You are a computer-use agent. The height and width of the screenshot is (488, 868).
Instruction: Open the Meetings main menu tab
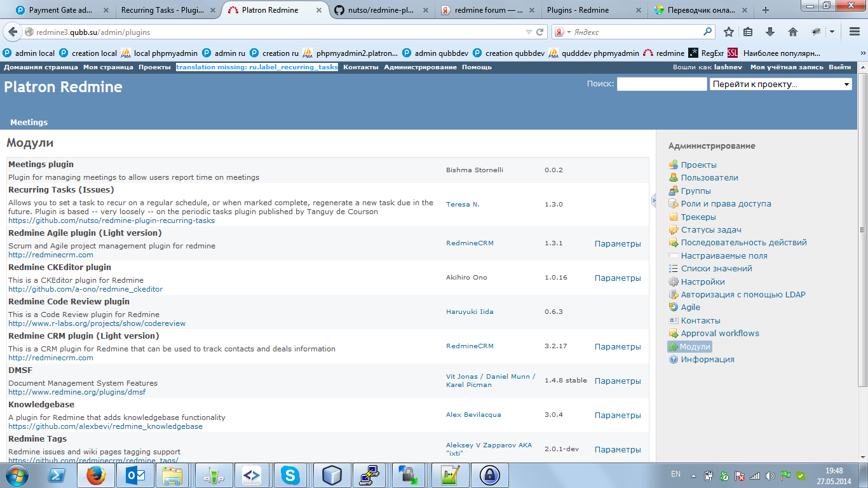[x=29, y=122]
